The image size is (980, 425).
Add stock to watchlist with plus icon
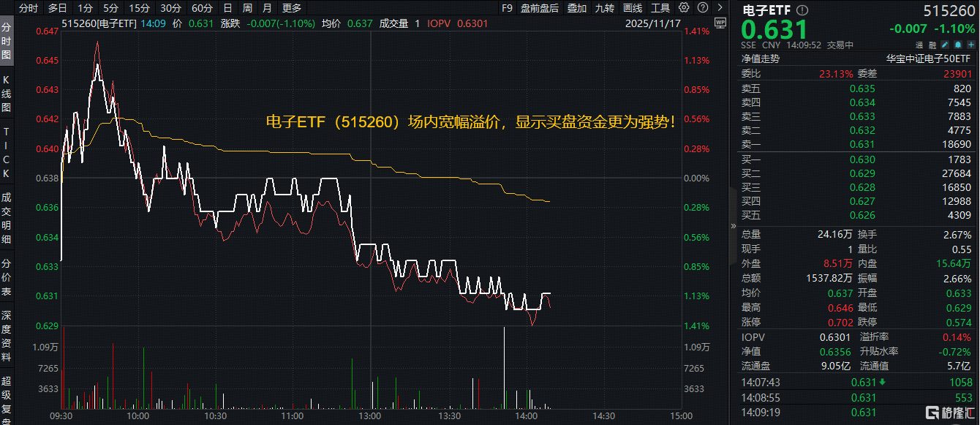(x=970, y=45)
